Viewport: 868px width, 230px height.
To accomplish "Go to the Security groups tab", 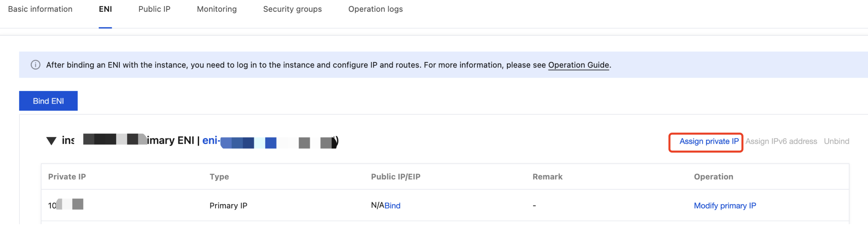I will 293,9.
